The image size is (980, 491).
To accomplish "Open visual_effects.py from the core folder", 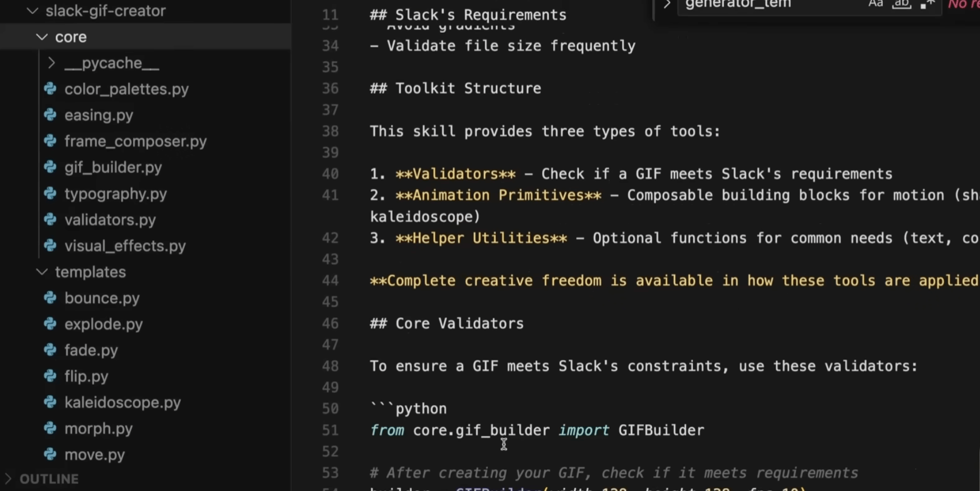I will (125, 245).
